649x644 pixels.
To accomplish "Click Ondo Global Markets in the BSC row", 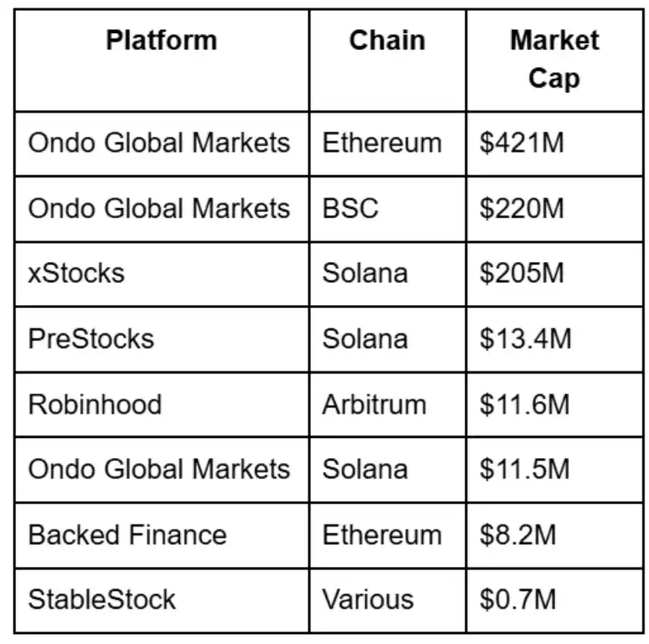I will click(159, 208).
